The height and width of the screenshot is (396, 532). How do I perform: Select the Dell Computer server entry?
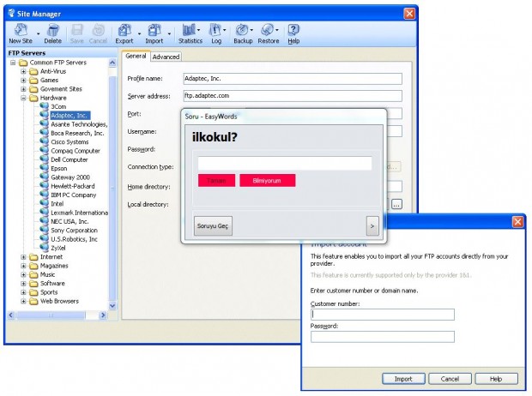click(70, 159)
